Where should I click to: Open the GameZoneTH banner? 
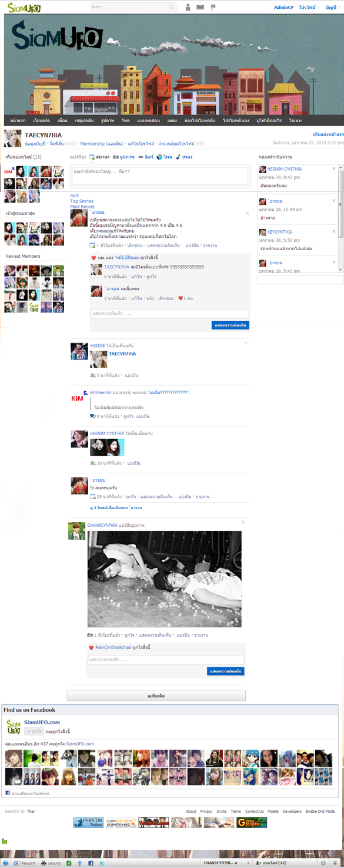point(252,822)
